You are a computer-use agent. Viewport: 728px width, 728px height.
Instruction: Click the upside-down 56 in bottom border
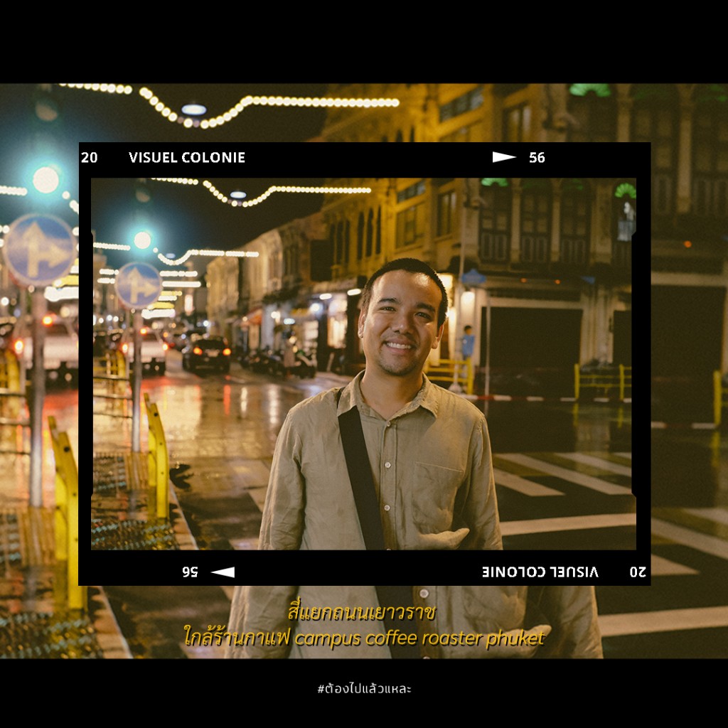coord(190,572)
